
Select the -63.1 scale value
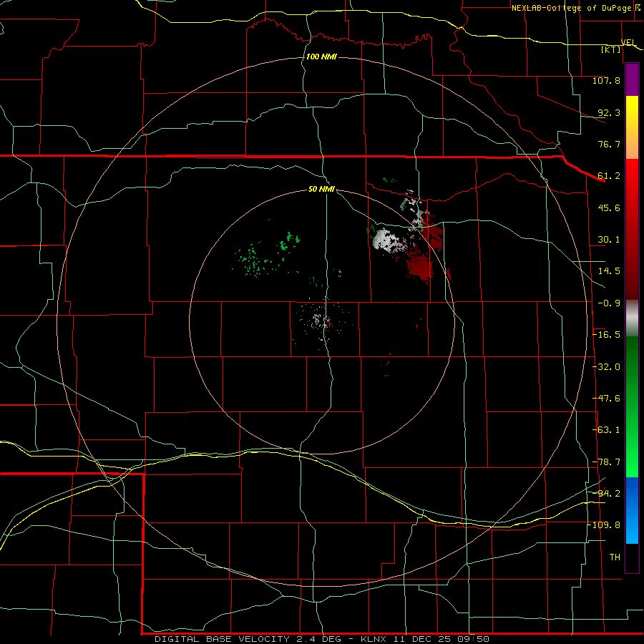[x=607, y=430]
